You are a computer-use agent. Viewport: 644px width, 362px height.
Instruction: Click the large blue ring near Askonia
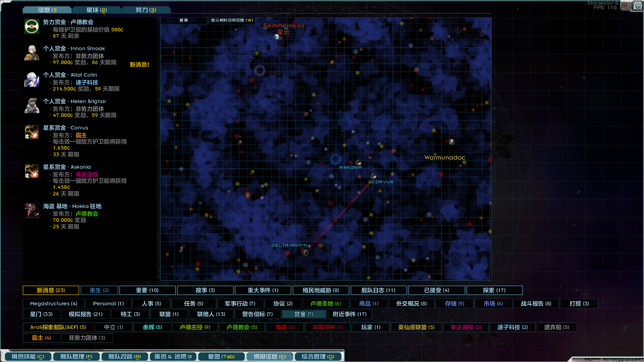click(335, 159)
